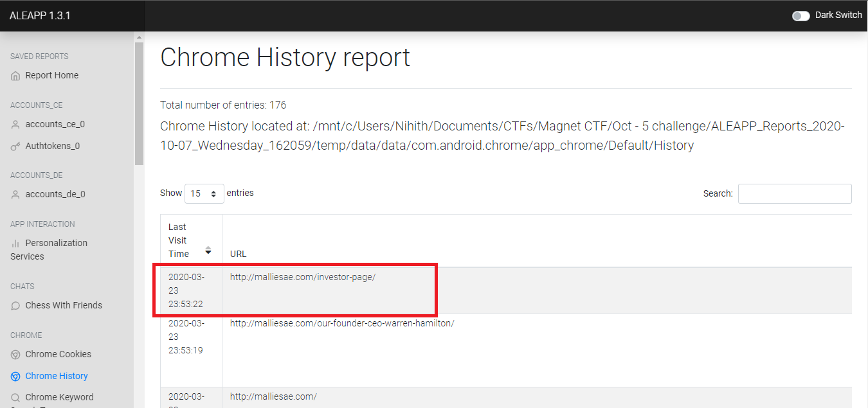Open Report Home from sidebar
The height and width of the screenshot is (408, 868).
(x=51, y=75)
